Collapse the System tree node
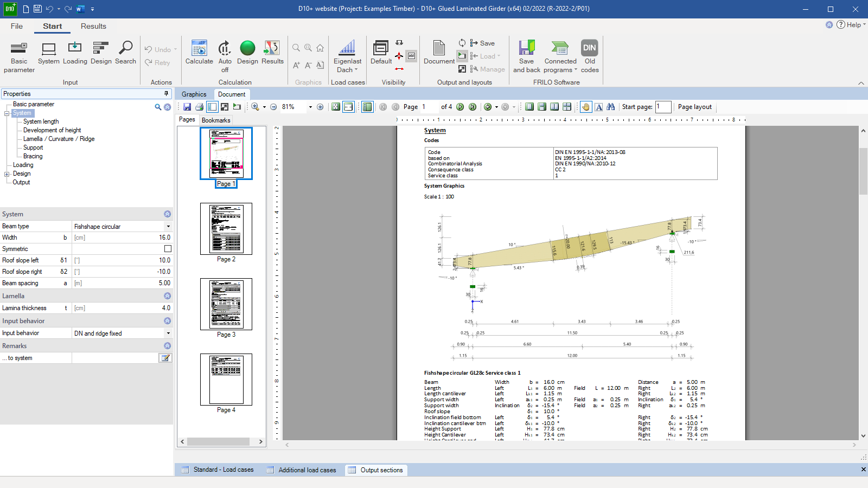Screen dimensions: 868x488 (x=7, y=113)
